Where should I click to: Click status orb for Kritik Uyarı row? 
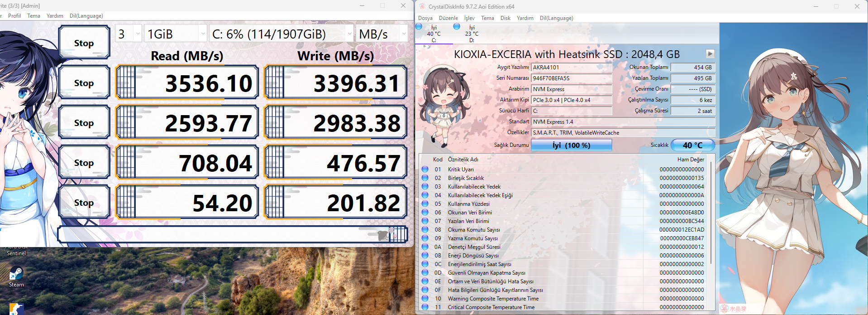(x=425, y=169)
